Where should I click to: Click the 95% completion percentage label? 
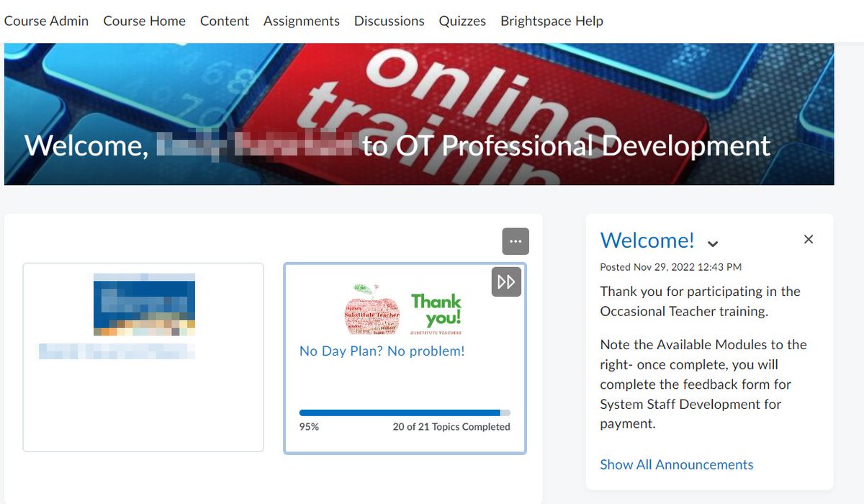tap(307, 426)
